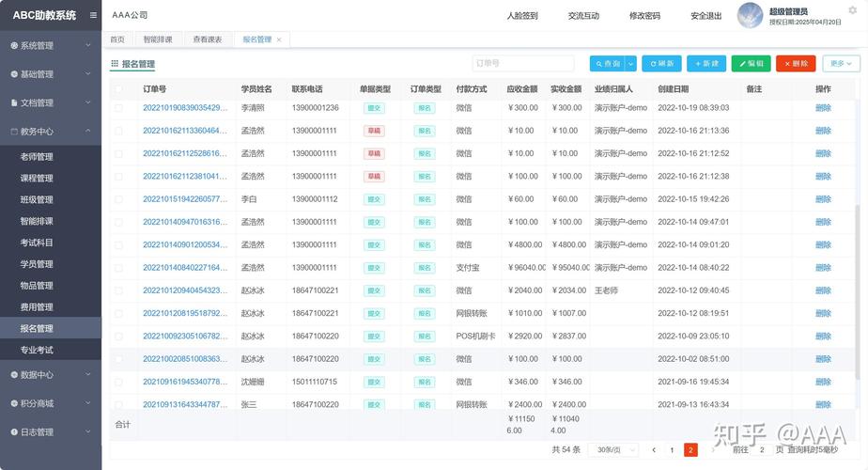Check the row for order 202210020851008363
Screen dimensions: 868x470
(118, 359)
